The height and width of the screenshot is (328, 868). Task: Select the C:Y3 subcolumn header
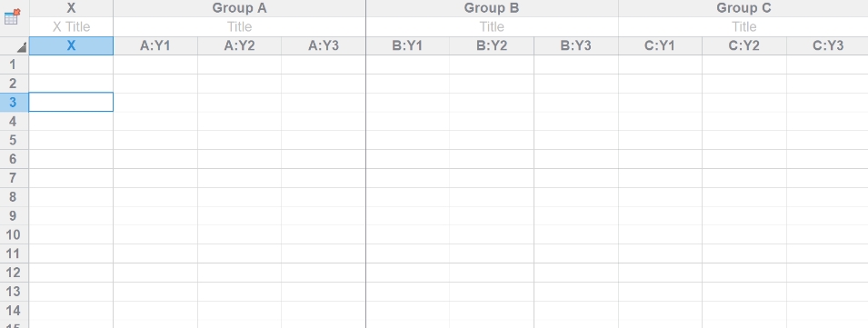(828, 46)
